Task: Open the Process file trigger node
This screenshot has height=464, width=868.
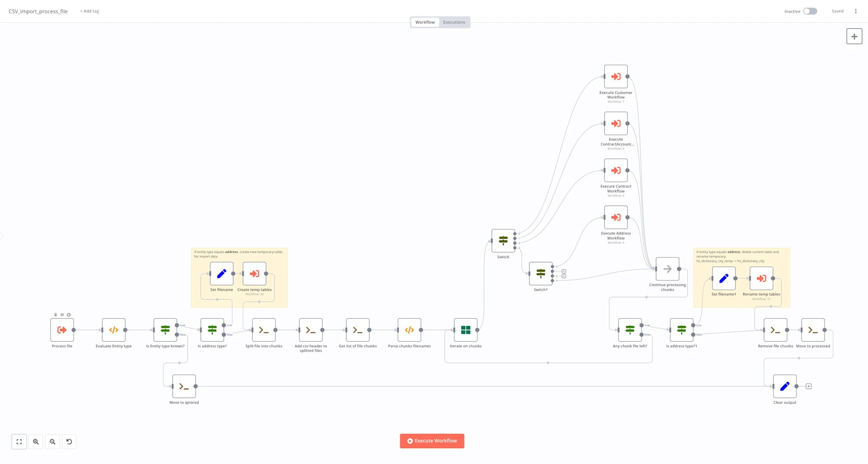Action: coord(62,330)
